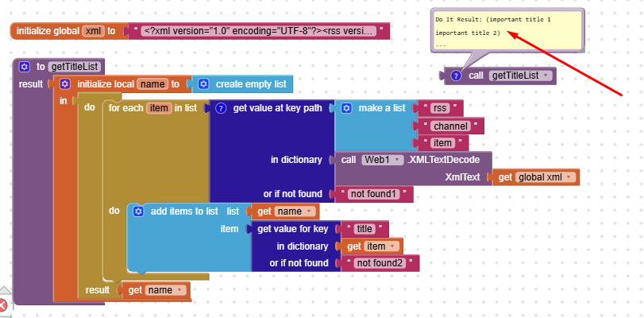
Task: Edit the not found1 text string
Action: pyautogui.click(x=374, y=194)
